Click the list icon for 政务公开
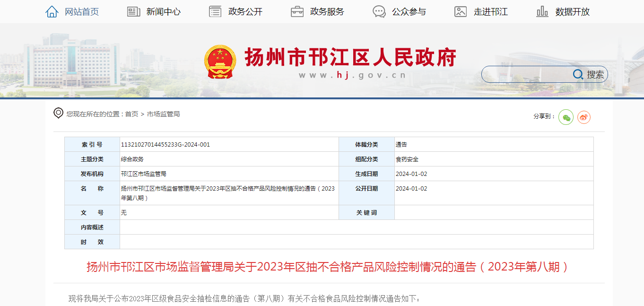 [215, 12]
